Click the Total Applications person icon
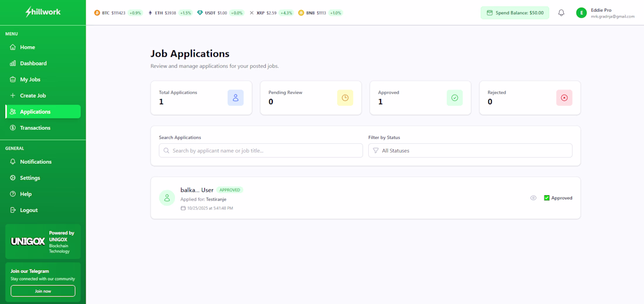The width and height of the screenshot is (644, 304). (236, 98)
